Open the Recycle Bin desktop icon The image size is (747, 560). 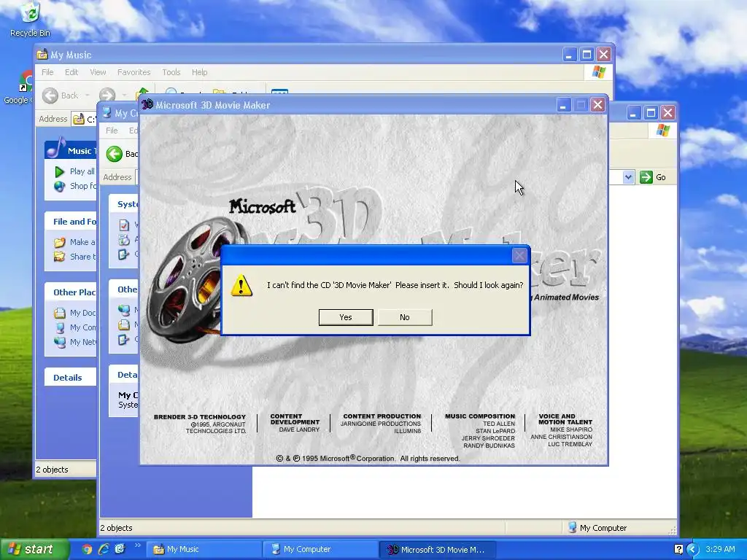click(x=30, y=19)
